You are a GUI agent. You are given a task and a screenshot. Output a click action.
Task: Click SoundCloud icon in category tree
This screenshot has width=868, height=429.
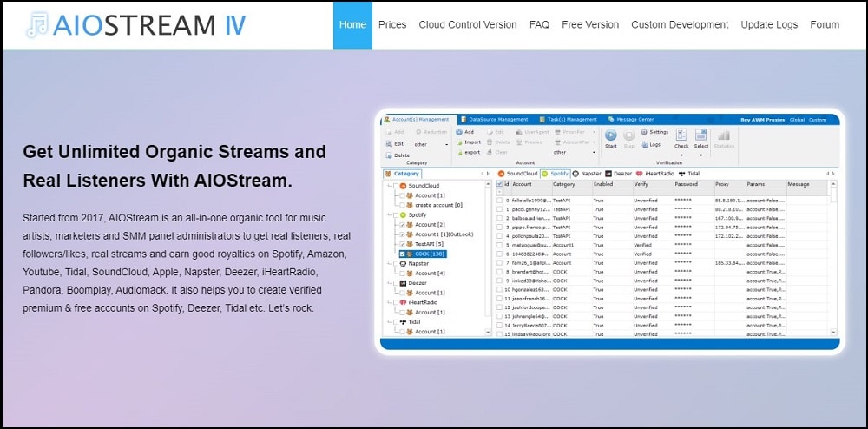[x=403, y=186]
